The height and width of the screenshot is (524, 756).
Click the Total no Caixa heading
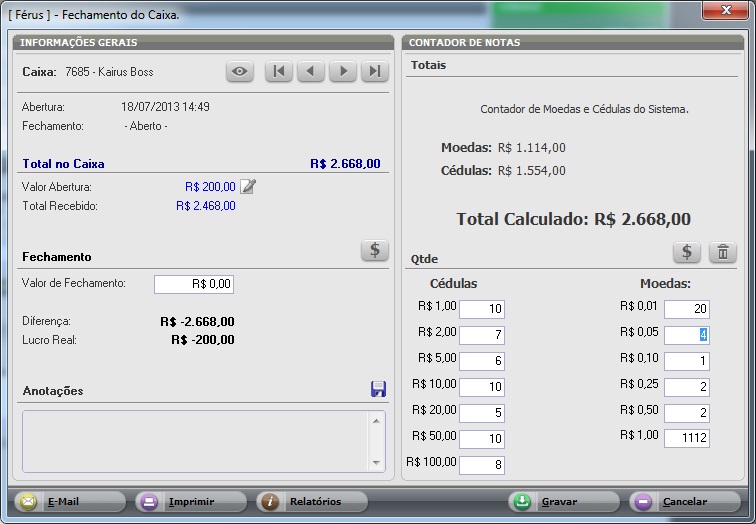click(x=63, y=164)
